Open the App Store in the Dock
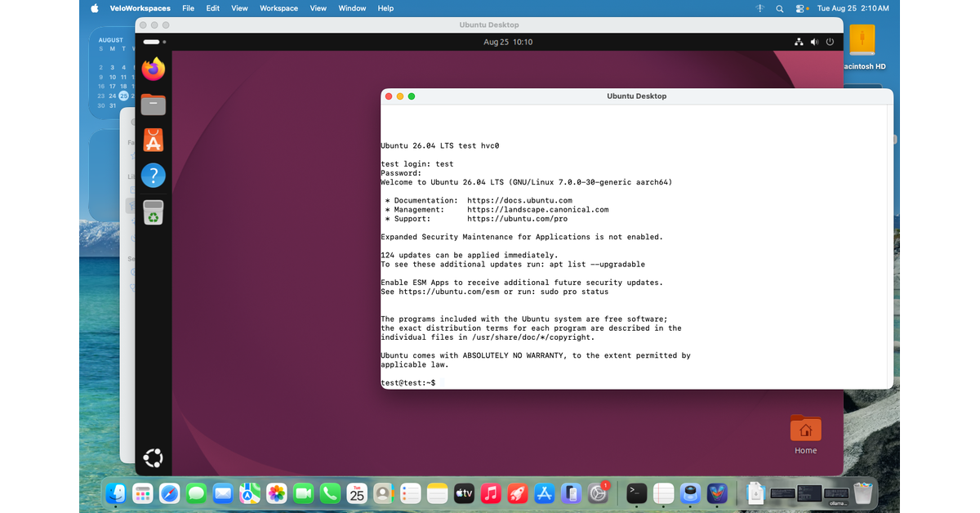The image size is (980, 513). 544,493
